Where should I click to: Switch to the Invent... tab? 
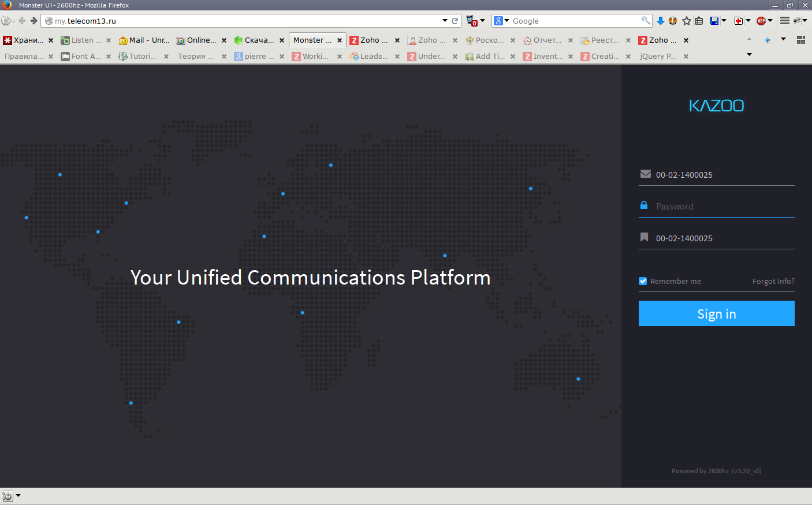point(548,57)
